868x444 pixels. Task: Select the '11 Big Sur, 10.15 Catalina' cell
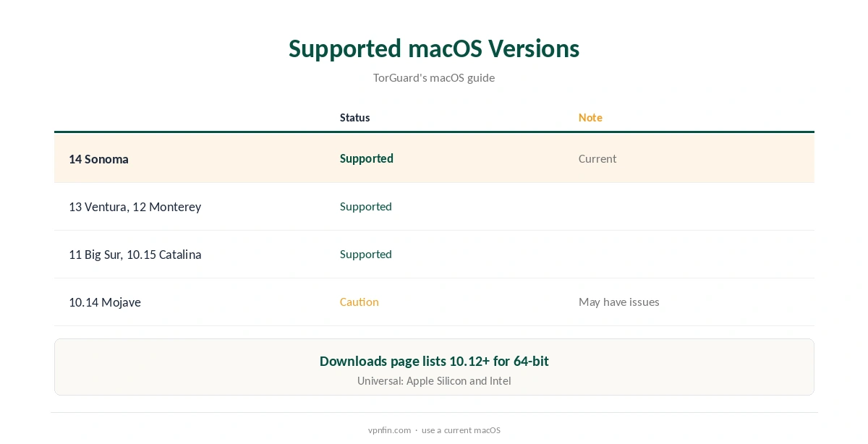click(x=135, y=255)
